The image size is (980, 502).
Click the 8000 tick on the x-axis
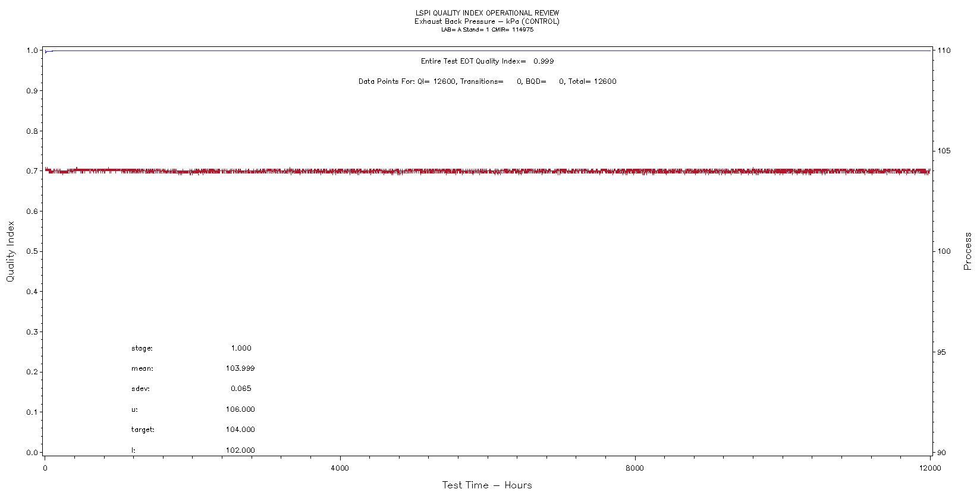635,468
